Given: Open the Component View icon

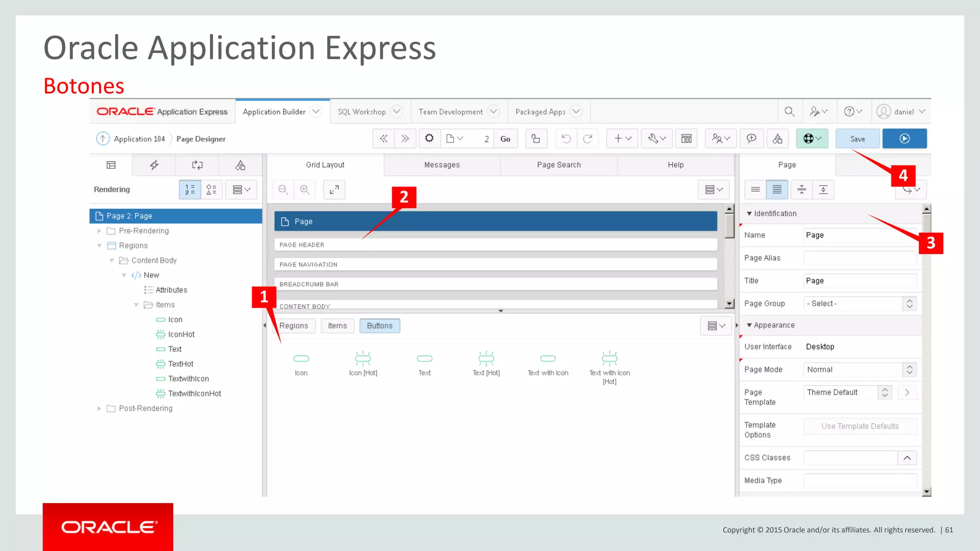Looking at the screenshot, I should tap(686, 139).
